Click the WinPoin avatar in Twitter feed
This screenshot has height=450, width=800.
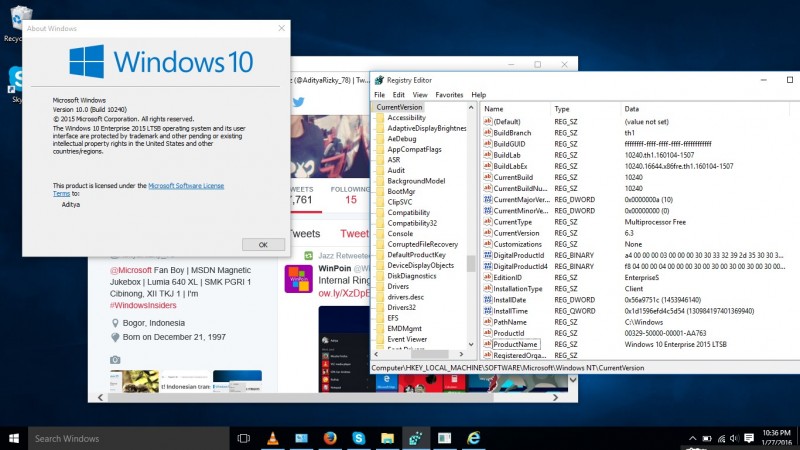point(298,279)
